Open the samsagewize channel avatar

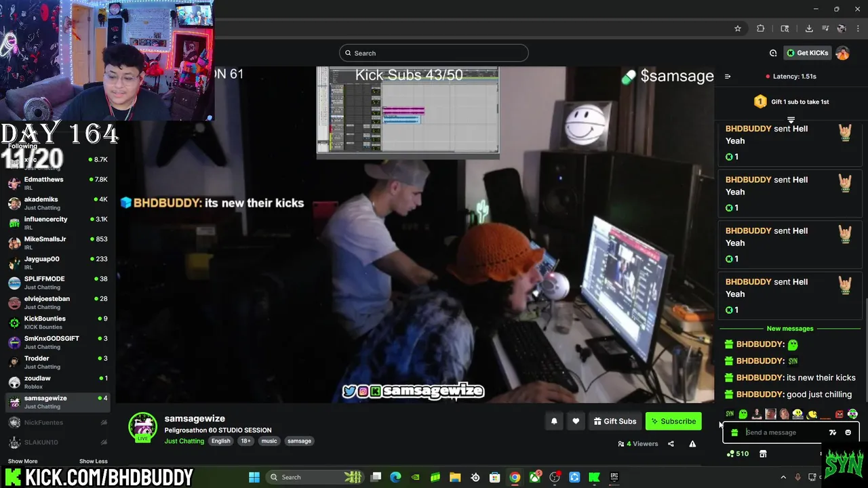point(142,426)
